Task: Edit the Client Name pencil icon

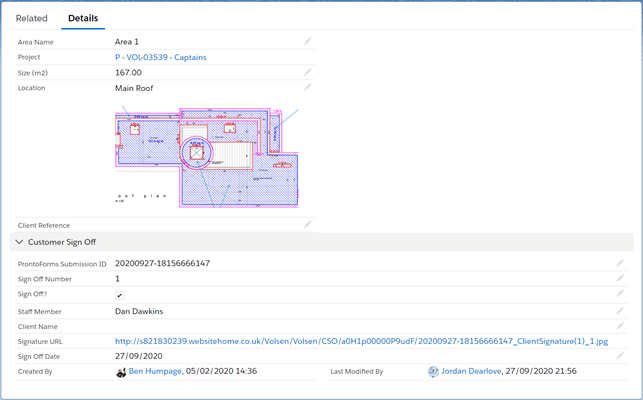Action: pyautogui.click(x=620, y=326)
